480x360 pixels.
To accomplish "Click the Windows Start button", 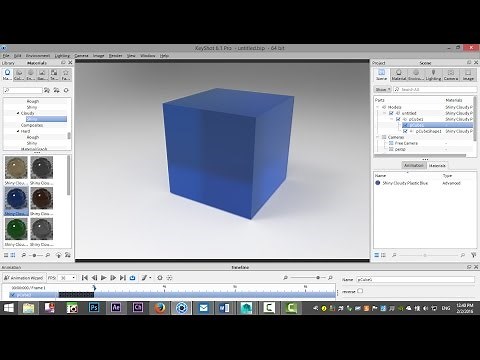I will pyautogui.click(x=8, y=308).
